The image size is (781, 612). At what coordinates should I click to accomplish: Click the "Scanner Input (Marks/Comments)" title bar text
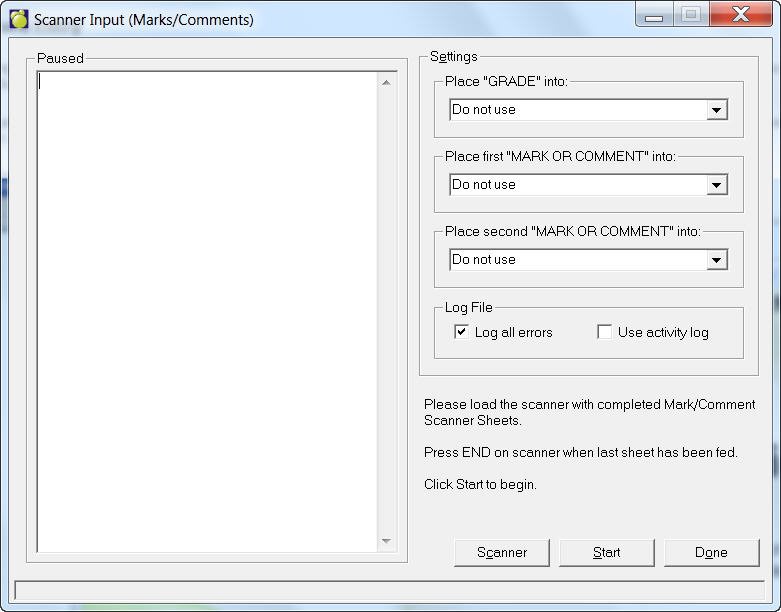pyautogui.click(x=144, y=20)
